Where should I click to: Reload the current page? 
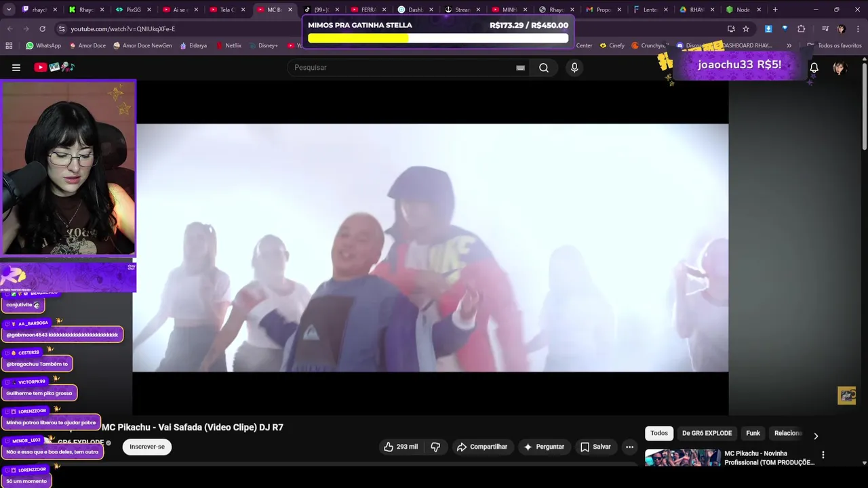click(x=42, y=28)
